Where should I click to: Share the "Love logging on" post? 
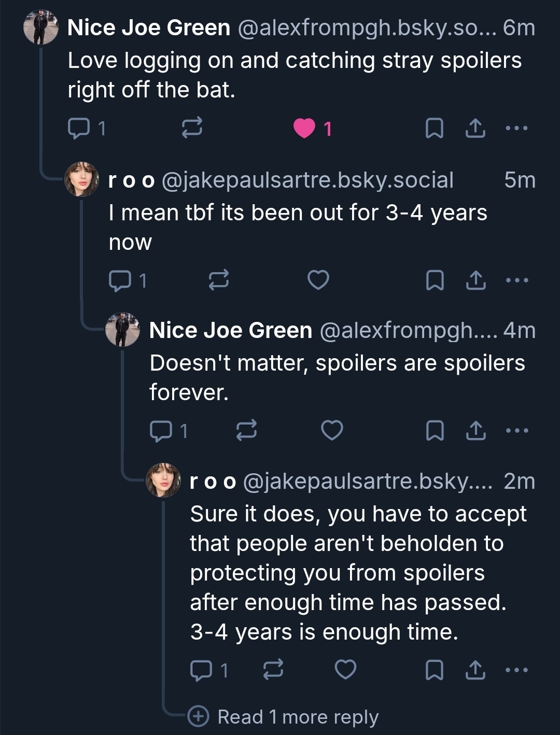click(x=475, y=128)
